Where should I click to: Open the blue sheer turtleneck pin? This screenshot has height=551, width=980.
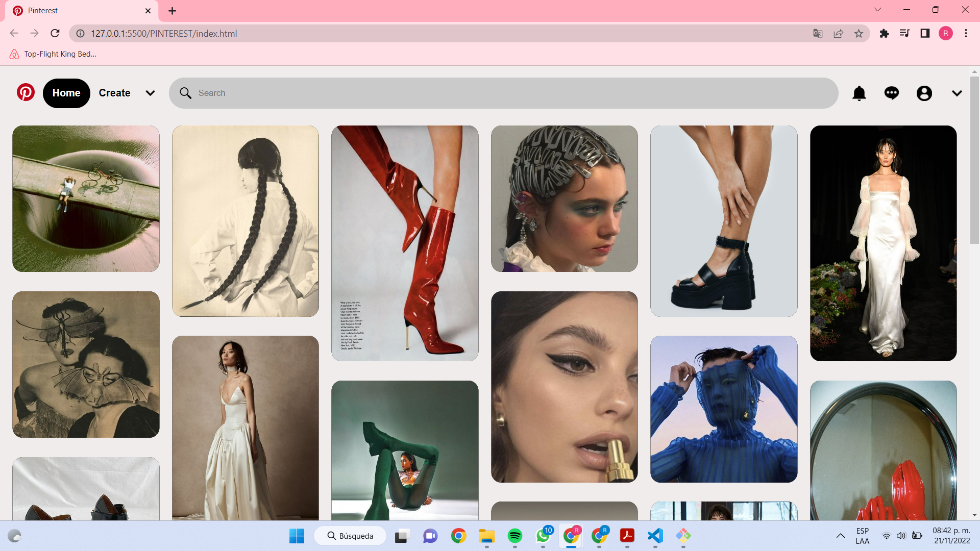[x=724, y=409]
